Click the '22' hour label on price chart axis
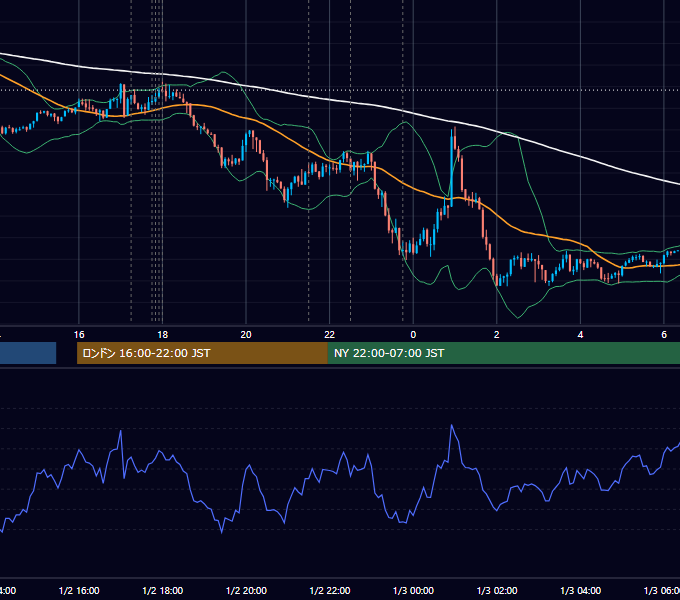 tap(330, 335)
